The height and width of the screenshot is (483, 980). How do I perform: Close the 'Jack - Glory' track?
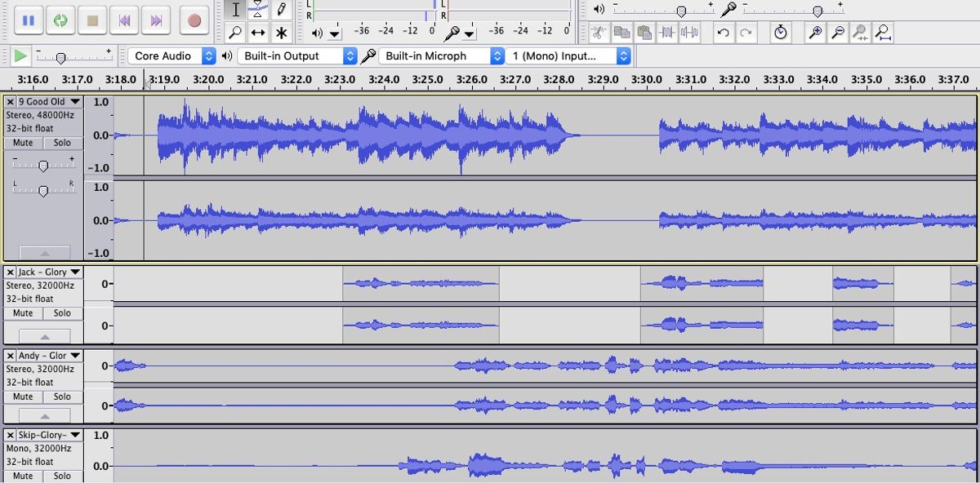(11, 272)
